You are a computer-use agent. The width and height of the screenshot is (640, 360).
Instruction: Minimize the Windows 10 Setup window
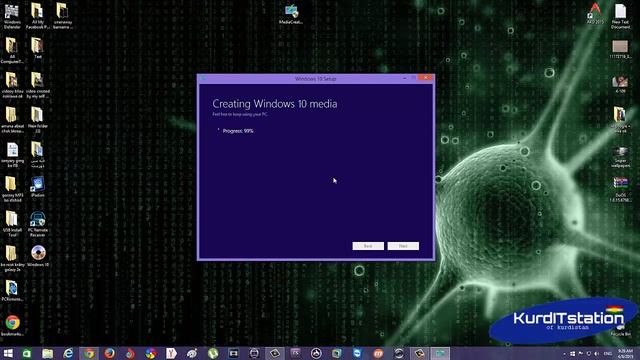pyautogui.click(x=404, y=78)
